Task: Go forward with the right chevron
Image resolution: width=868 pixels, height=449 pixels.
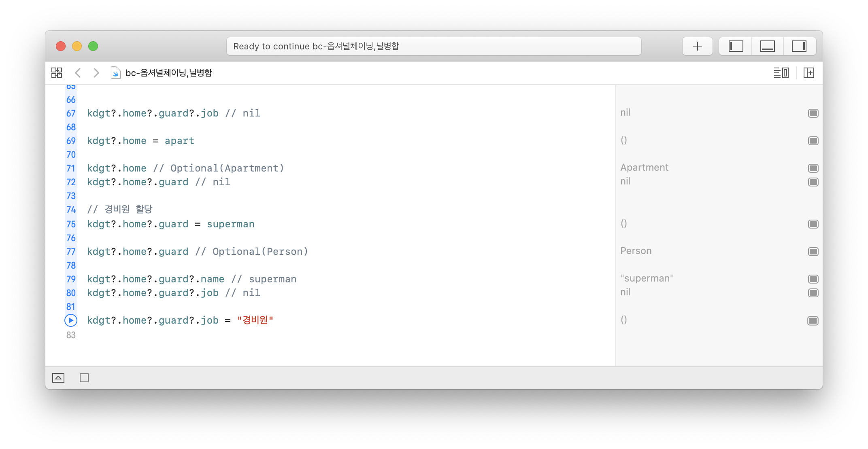Action: tap(96, 73)
